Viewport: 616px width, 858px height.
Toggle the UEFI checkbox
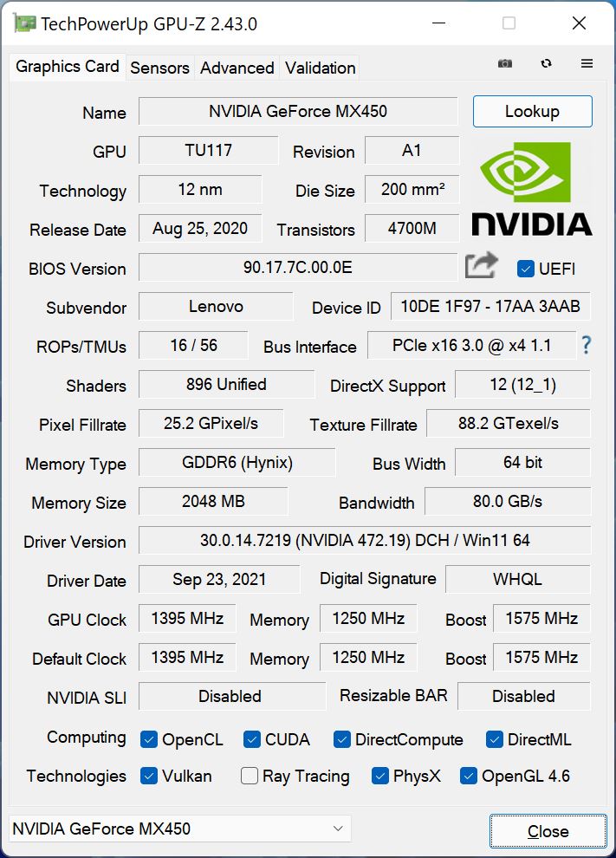pyautogui.click(x=525, y=269)
